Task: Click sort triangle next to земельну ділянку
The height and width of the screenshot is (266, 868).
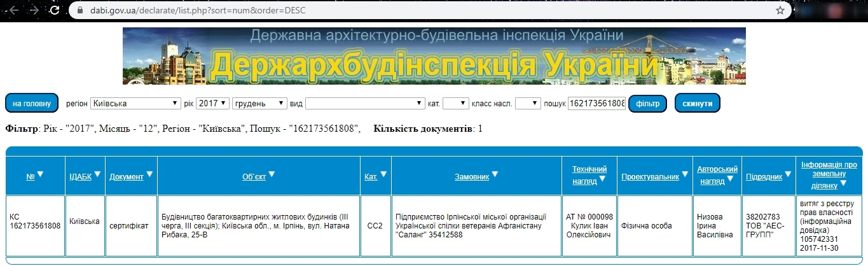Action: [x=843, y=184]
